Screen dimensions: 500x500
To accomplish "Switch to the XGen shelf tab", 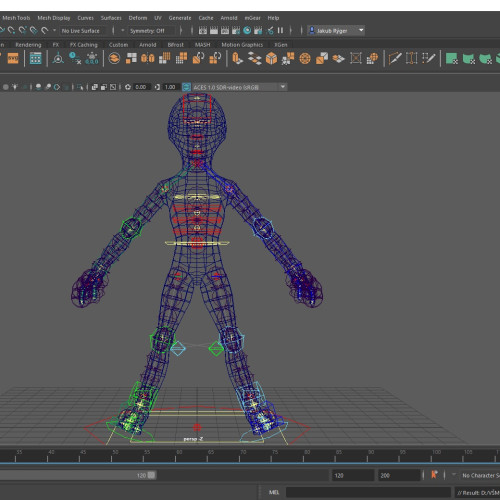I will pyautogui.click(x=281, y=45).
